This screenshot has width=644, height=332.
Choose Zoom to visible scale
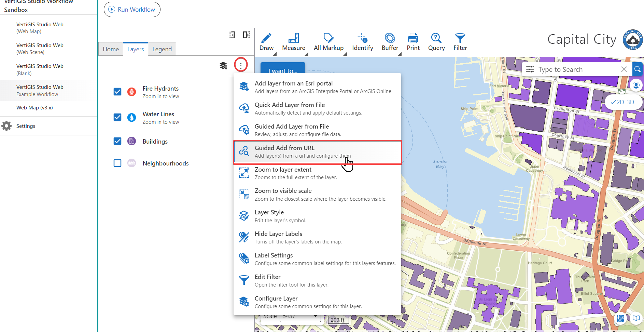click(317, 195)
